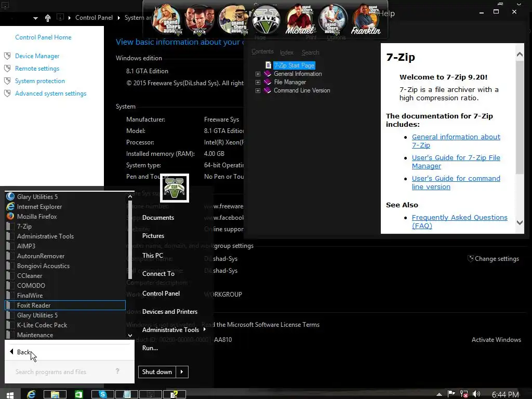
Task: Expand the File Manager help topic
Action: click(x=258, y=82)
